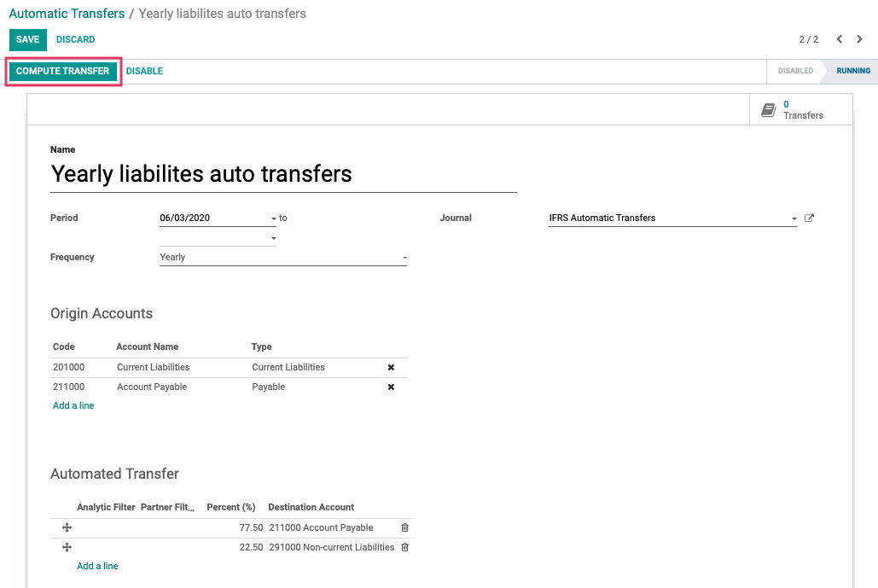Delete the 22.50 percent transfer line
This screenshot has height=588, width=878.
click(x=404, y=547)
